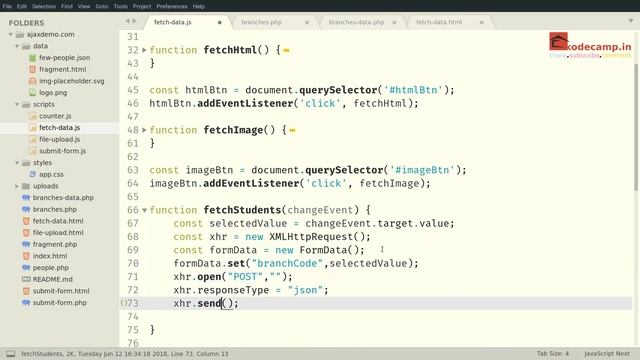Viewport: 640px width, 360px height.
Task: Open the branches.php file in sidebar
Action: pos(55,209)
